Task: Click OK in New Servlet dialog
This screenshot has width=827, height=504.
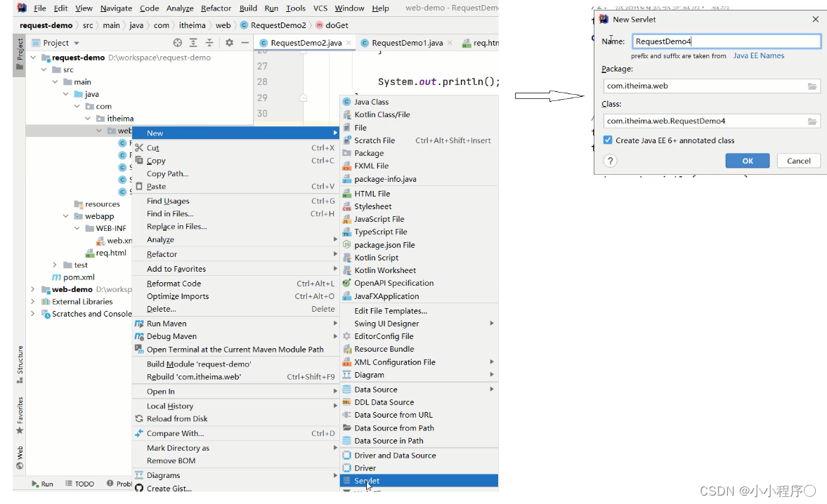Action: pos(748,161)
